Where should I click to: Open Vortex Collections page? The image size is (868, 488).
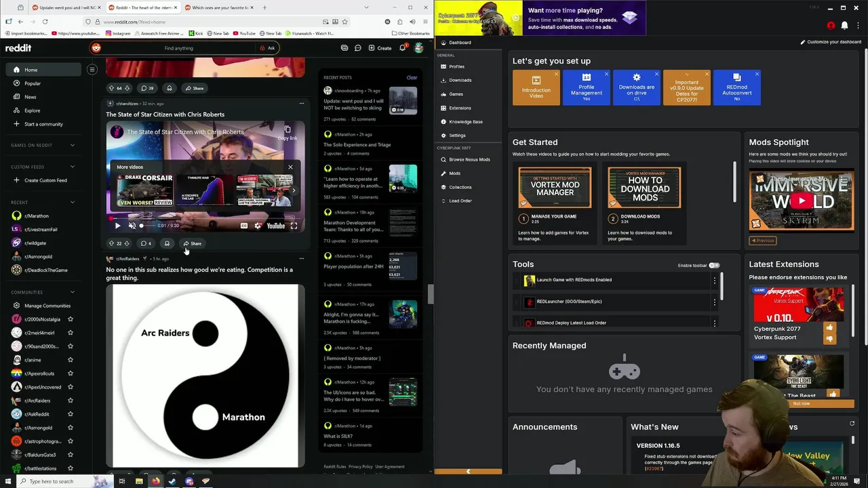tap(460, 187)
